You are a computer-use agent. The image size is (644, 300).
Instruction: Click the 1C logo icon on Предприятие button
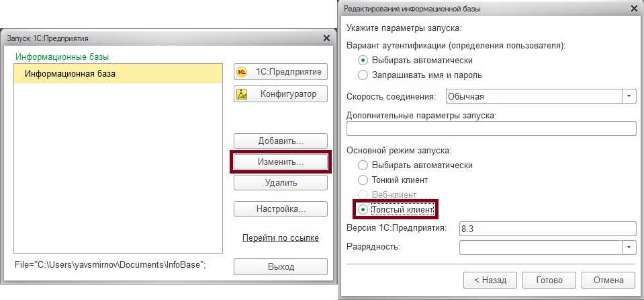[242, 72]
